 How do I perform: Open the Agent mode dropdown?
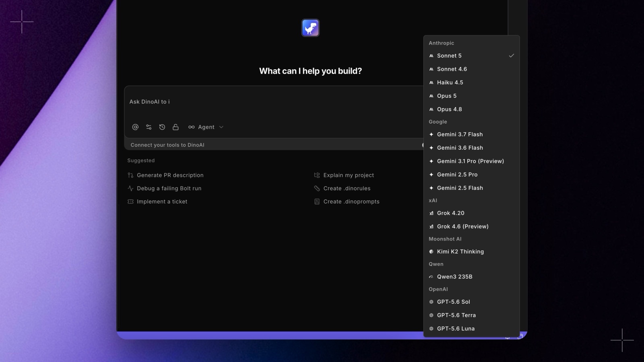click(206, 127)
